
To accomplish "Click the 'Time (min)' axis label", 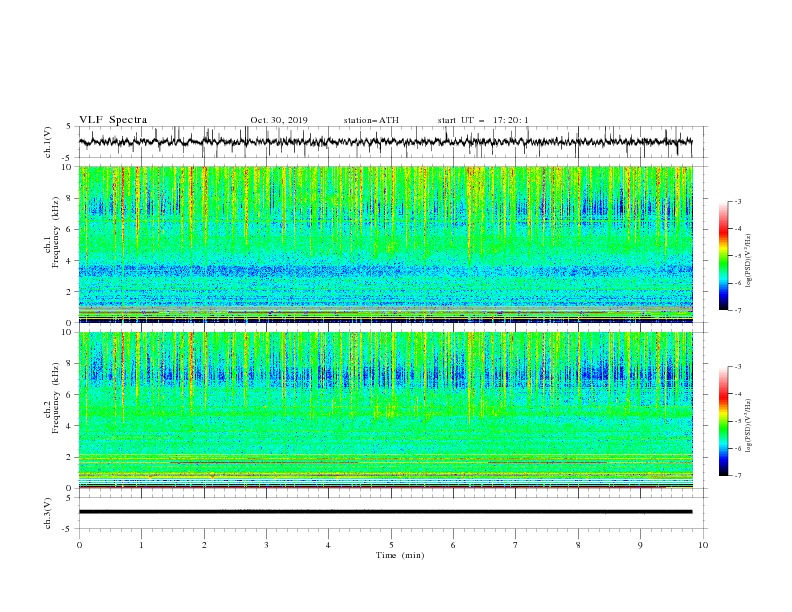I will click(400, 555).
